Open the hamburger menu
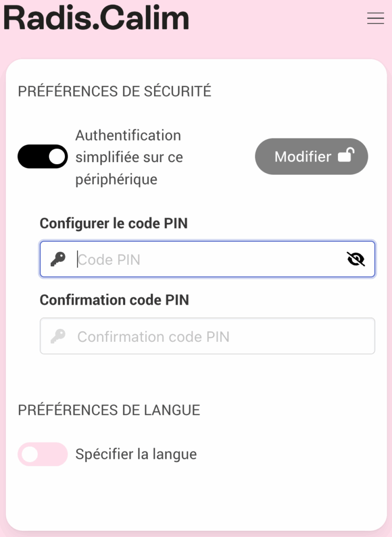 tap(375, 18)
